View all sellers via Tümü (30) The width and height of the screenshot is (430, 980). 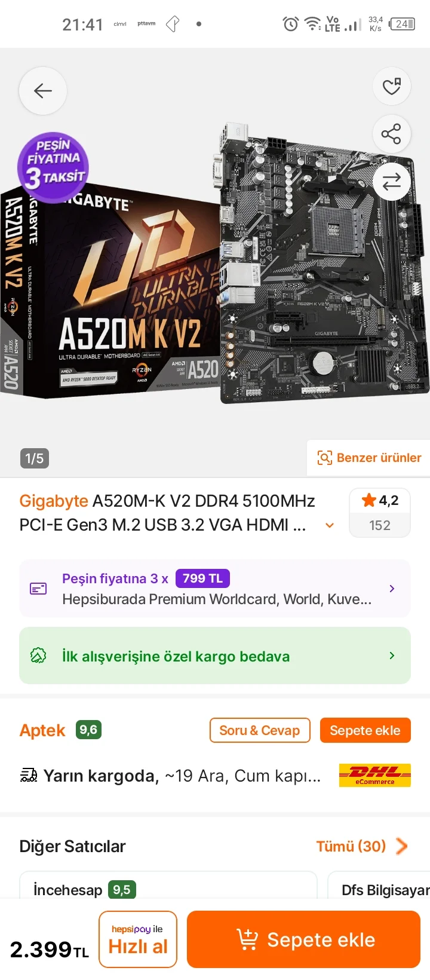click(362, 846)
